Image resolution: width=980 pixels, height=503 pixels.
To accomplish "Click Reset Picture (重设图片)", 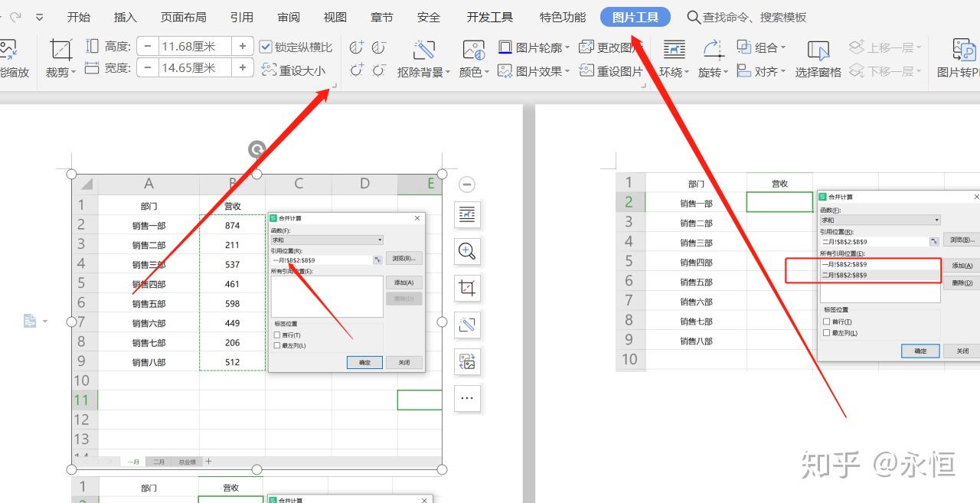I will pyautogui.click(x=612, y=71).
